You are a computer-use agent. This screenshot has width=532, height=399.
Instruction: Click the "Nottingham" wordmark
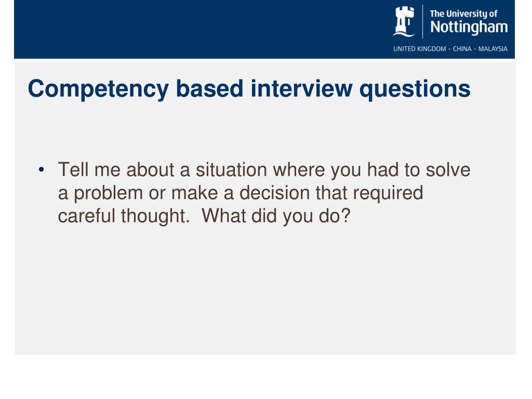pos(469,27)
